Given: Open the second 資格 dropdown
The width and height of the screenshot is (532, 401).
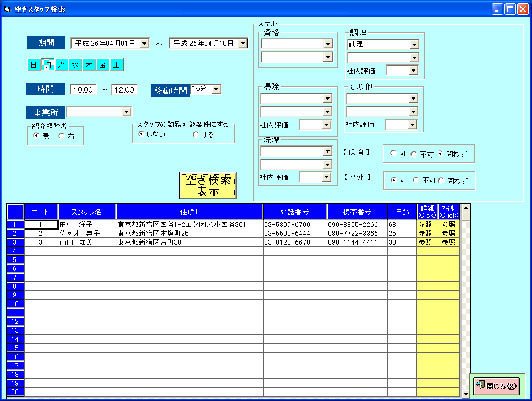Looking at the screenshot, I should [x=328, y=57].
